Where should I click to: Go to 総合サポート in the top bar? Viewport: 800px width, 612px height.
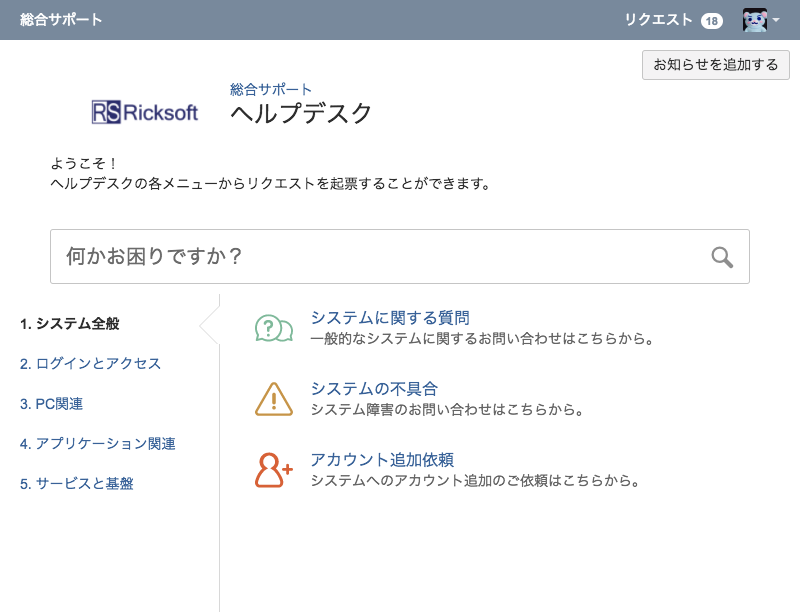coord(61,20)
